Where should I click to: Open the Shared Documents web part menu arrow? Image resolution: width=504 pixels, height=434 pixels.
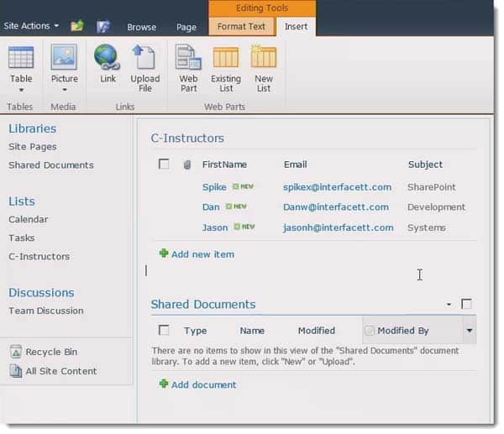click(449, 305)
